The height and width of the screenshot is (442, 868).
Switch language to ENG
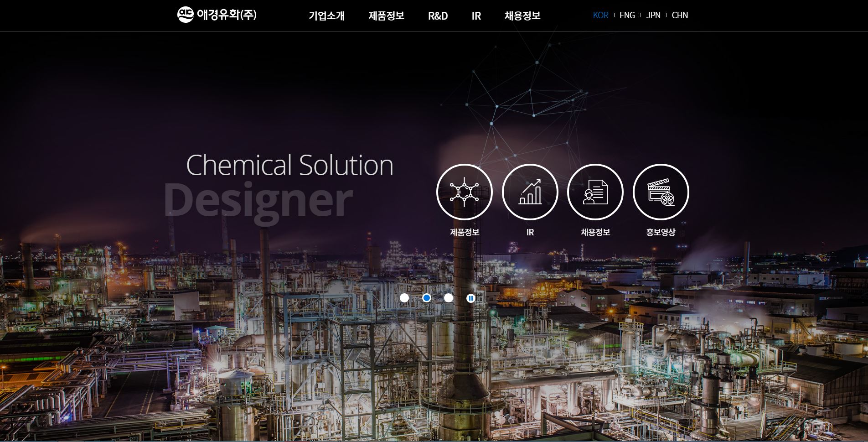point(627,15)
